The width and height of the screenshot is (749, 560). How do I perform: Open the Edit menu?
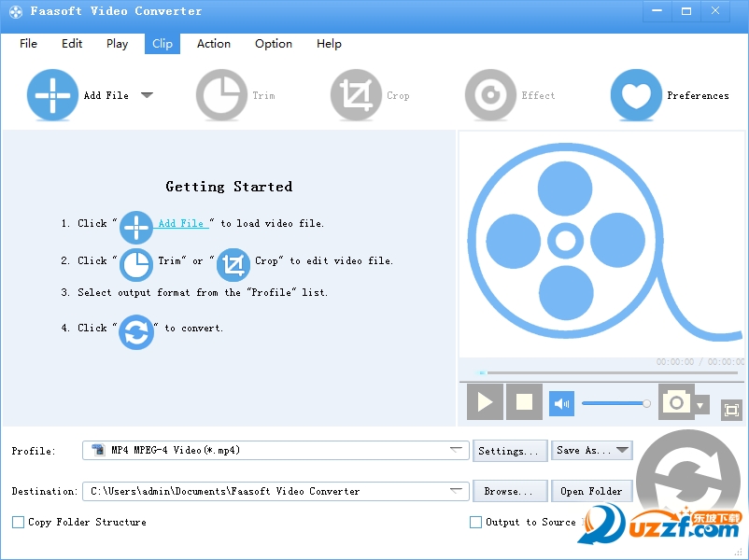pos(72,44)
